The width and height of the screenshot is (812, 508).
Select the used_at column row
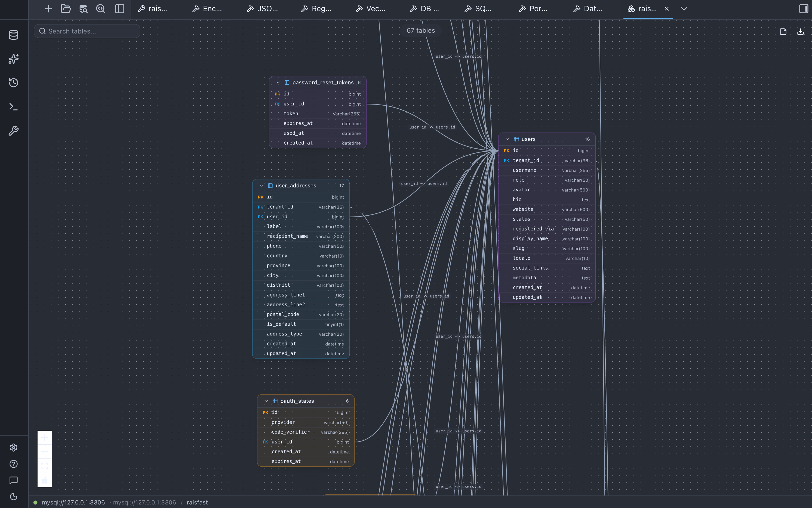point(318,133)
